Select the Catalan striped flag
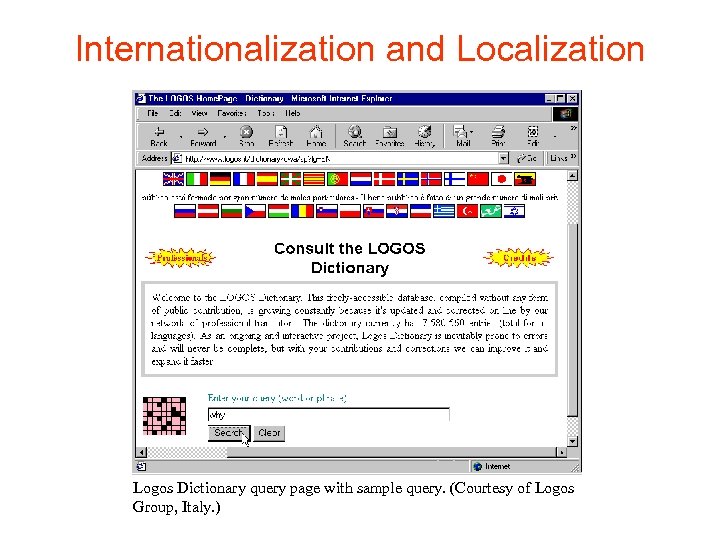The width and height of the screenshot is (720, 540). (314, 179)
